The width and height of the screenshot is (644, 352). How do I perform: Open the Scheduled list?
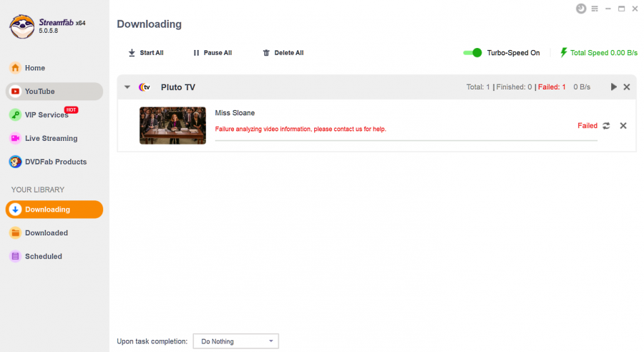[x=54, y=256]
